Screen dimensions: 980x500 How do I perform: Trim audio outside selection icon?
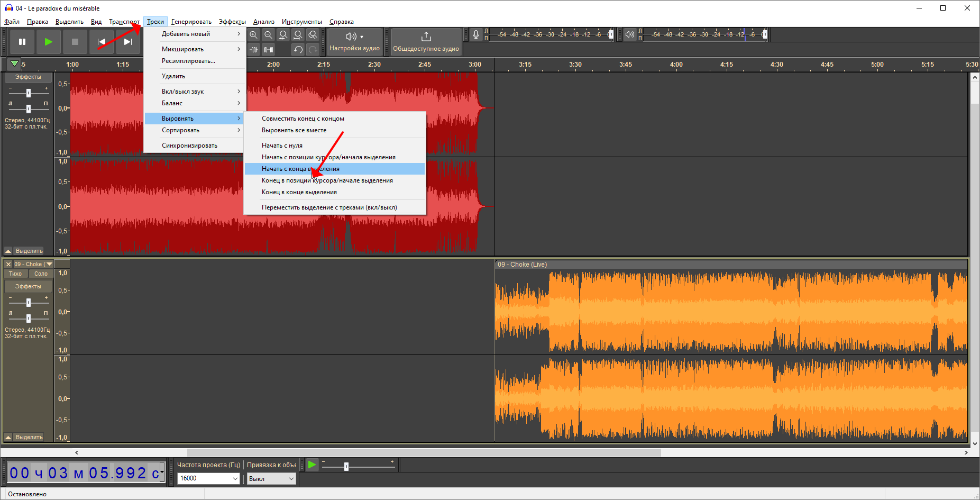254,50
